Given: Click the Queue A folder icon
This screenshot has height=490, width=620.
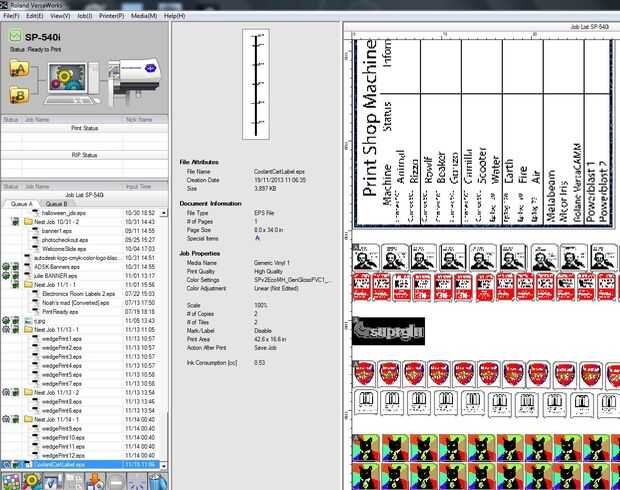Looking at the screenshot, I should [x=20, y=69].
